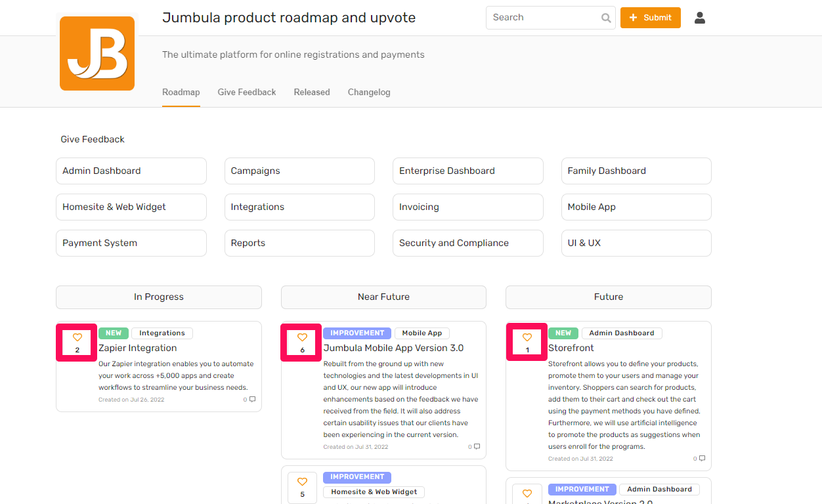
Task: Click comment icon on Storefront card
Action: point(702,458)
